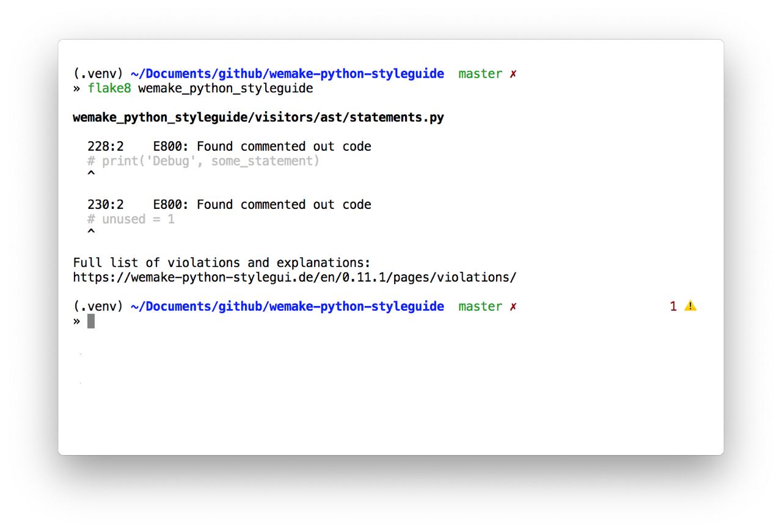Click the caret under the print comment
Image resolution: width=782 pixels, height=532 pixels.
click(x=91, y=174)
